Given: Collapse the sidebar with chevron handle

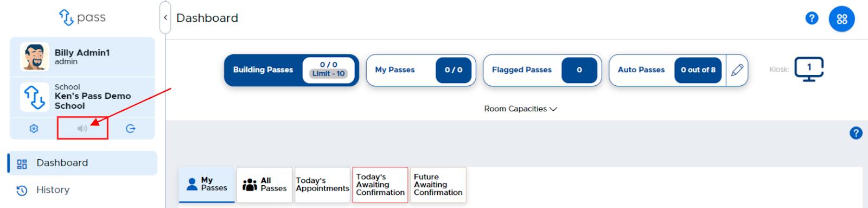Looking at the screenshot, I should click(x=165, y=18).
